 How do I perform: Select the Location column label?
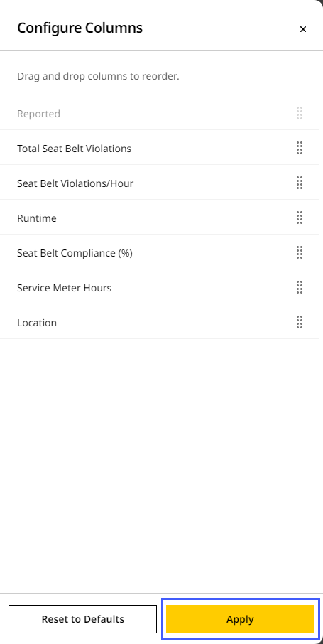coord(37,323)
